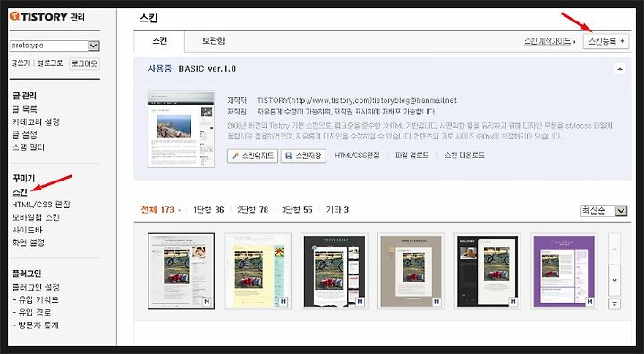Switch to the 스킨 tab
The image size is (644, 354).
click(159, 41)
